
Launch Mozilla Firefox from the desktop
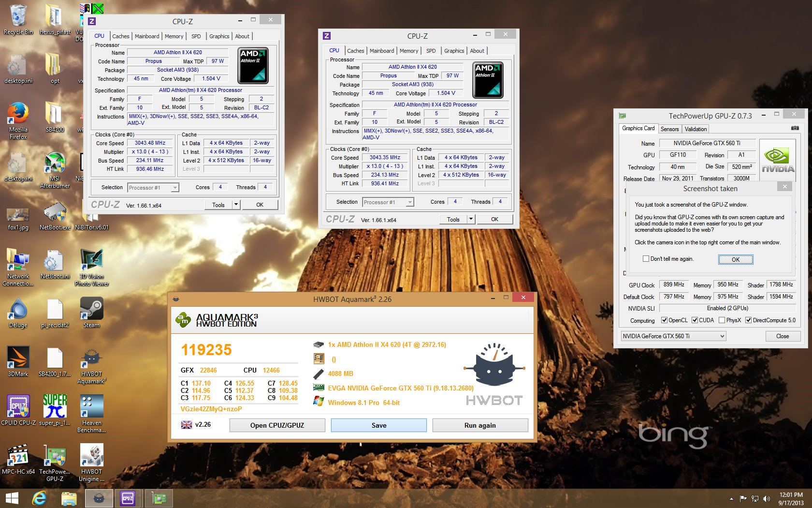click(18, 120)
